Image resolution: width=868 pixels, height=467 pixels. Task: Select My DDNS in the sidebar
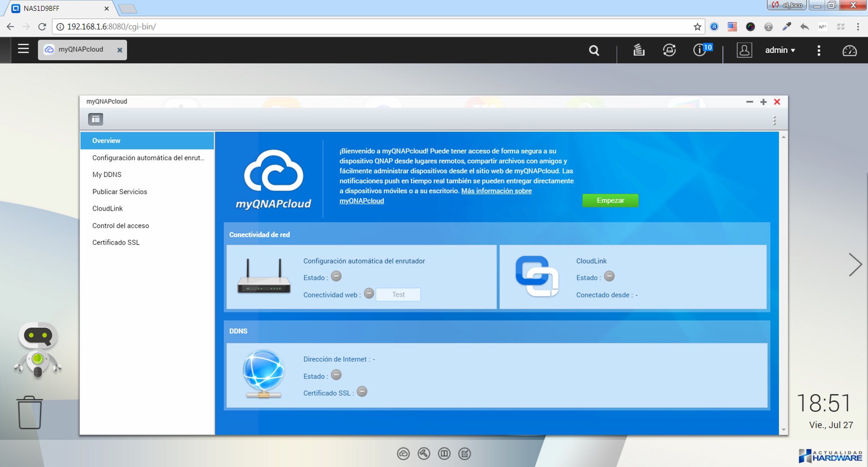coord(107,175)
